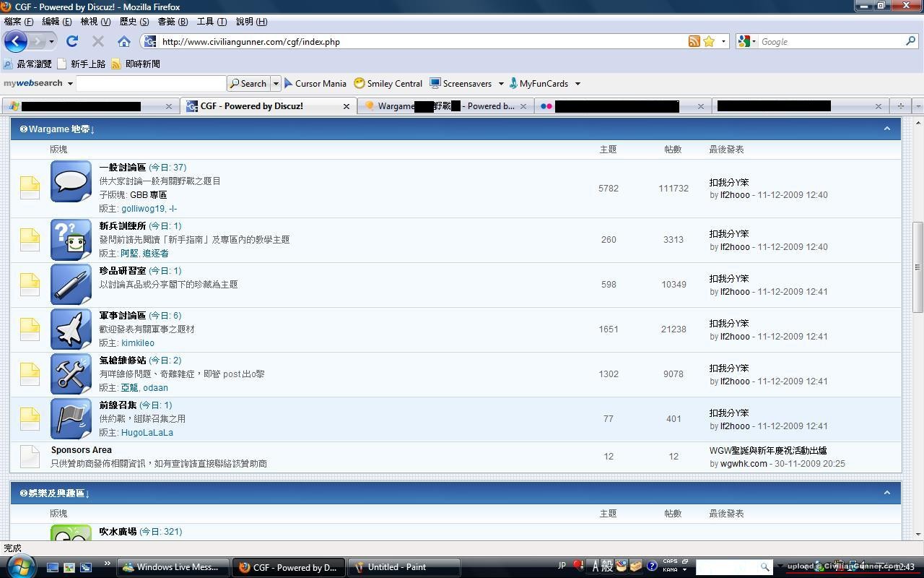Click the RSS feed icon in address bar
The height and width of the screenshot is (578, 924).
tap(694, 42)
